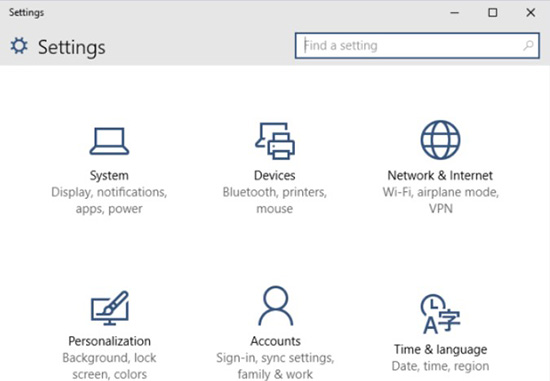Image resolution: width=550 pixels, height=381 pixels.
Task: Click the search magnifier icon
Action: [528, 45]
